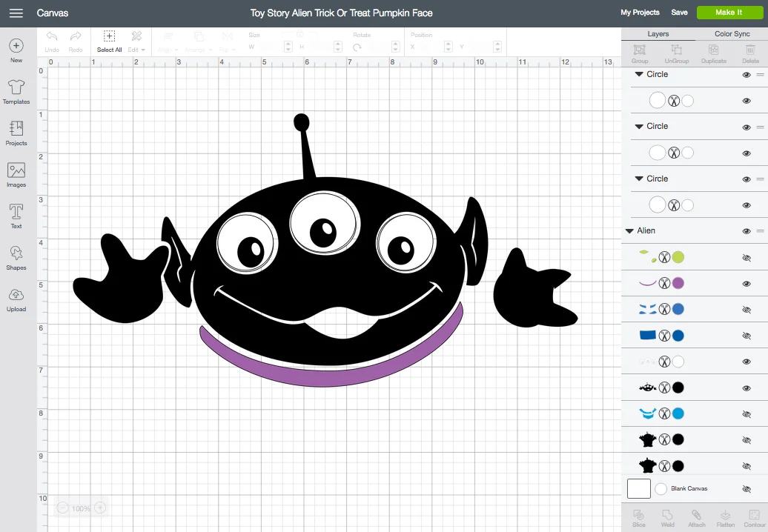Collapse the bottom Circle group

(x=639, y=179)
